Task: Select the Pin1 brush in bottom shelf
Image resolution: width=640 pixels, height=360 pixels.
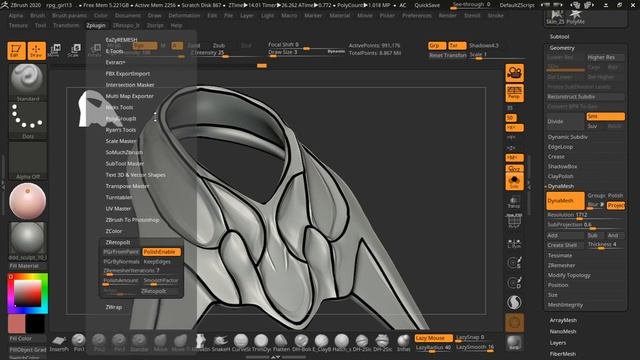Action: click(x=78, y=342)
